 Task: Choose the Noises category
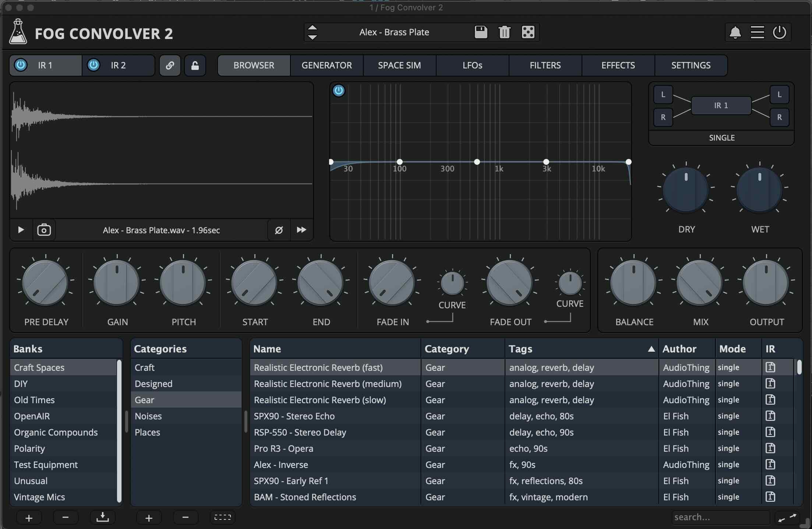tap(186, 416)
